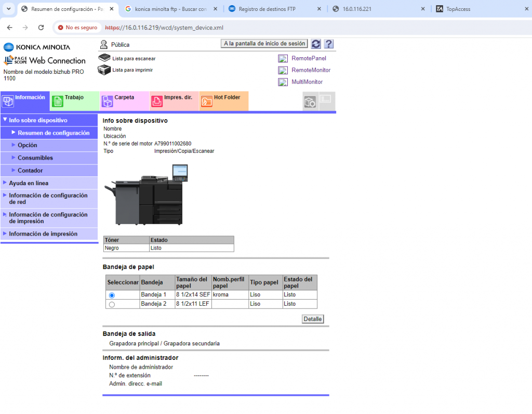Click the browser reload page icon
The image size is (532, 414).
coord(41,28)
